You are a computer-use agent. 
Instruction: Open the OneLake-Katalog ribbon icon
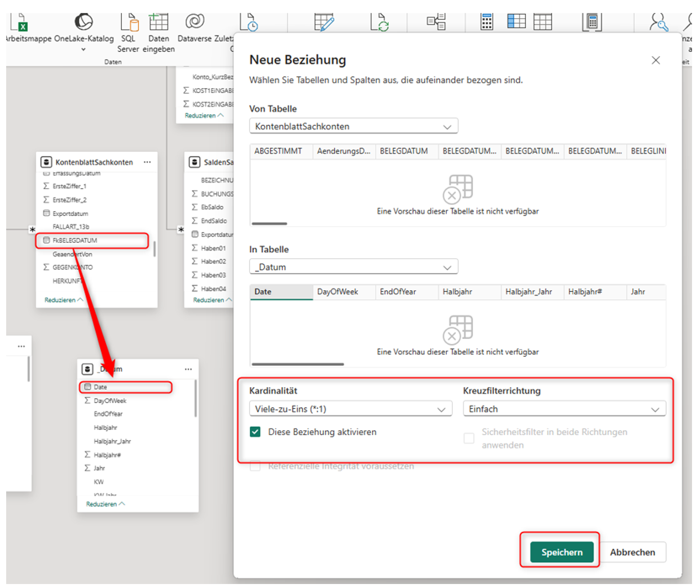(x=84, y=22)
